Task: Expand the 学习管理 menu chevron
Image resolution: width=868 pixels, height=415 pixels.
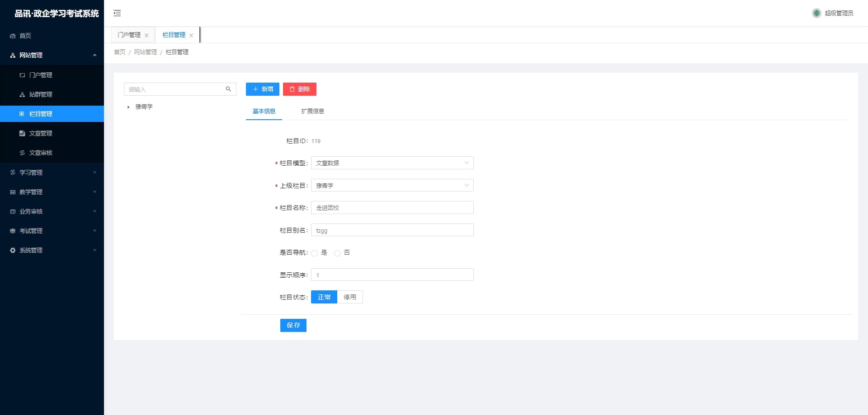Action: [94, 173]
